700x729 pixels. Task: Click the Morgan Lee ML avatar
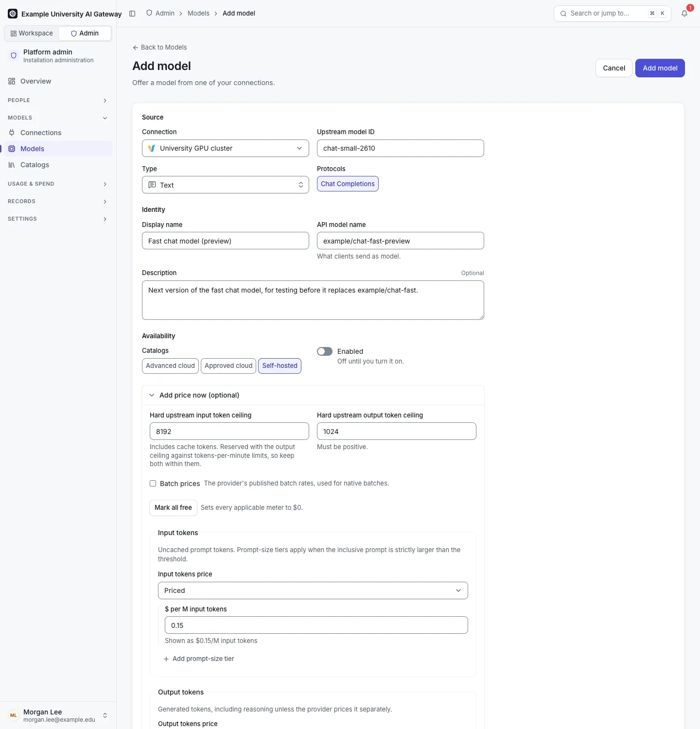(x=14, y=715)
